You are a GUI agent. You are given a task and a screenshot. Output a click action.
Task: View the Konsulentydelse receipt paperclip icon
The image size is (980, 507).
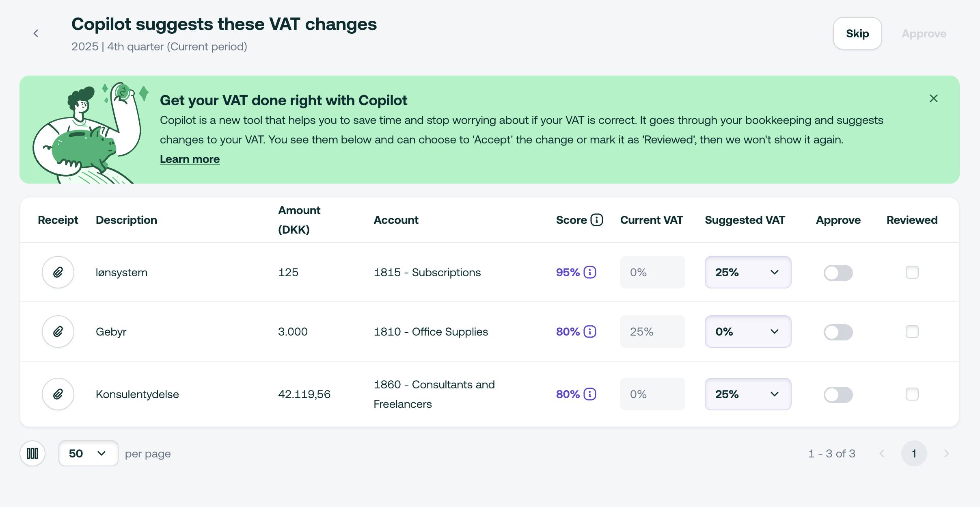58,394
